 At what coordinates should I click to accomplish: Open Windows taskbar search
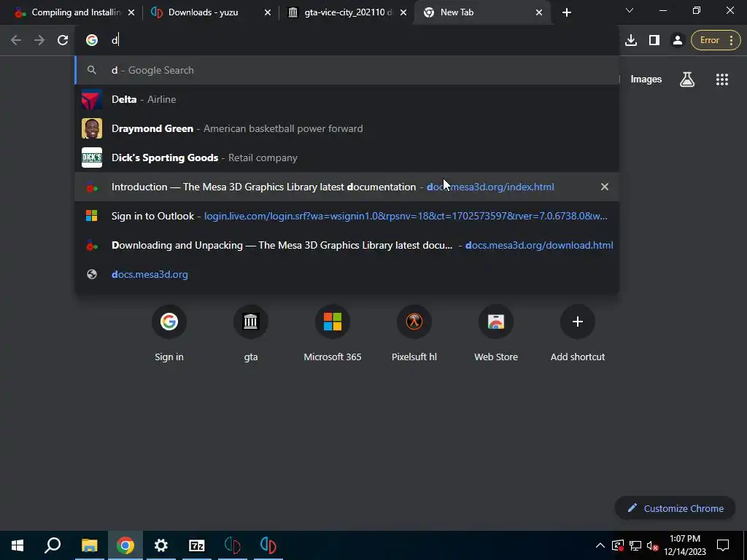click(53, 545)
